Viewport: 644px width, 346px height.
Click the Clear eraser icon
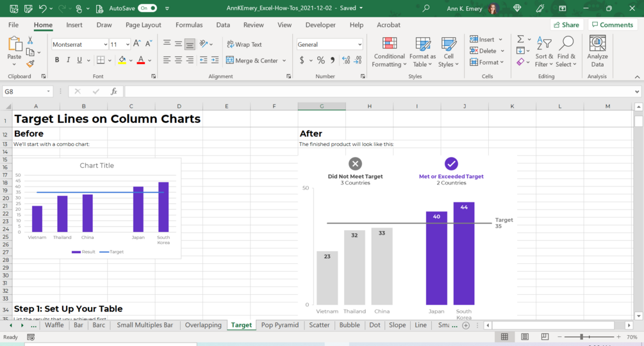click(x=520, y=62)
